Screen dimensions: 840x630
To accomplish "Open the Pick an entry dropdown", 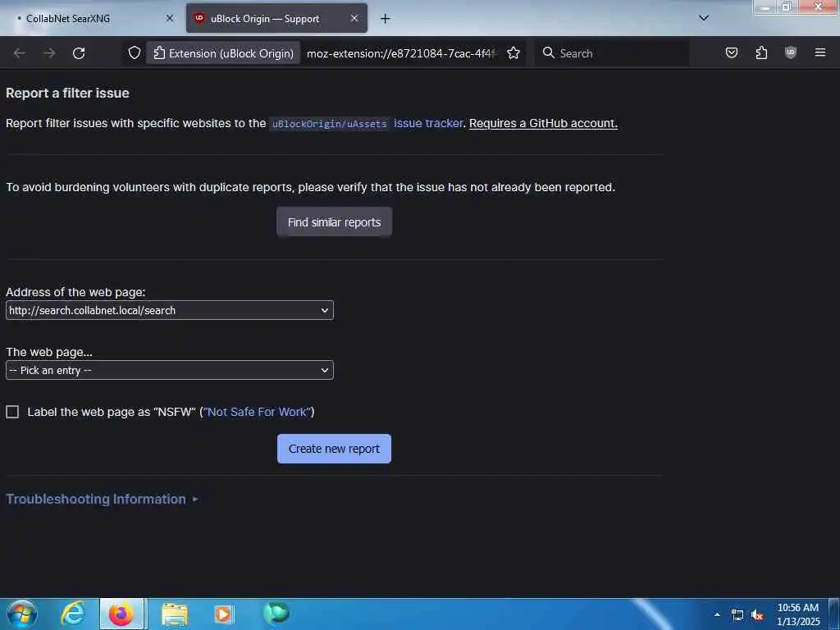I will point(170,370).
